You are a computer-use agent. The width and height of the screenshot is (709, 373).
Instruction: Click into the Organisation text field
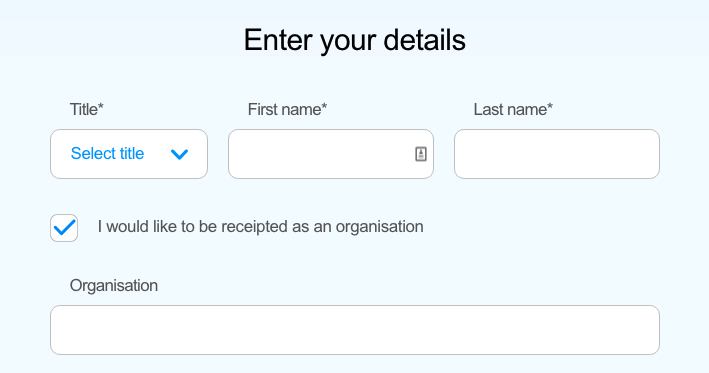[x=355, y=330]
